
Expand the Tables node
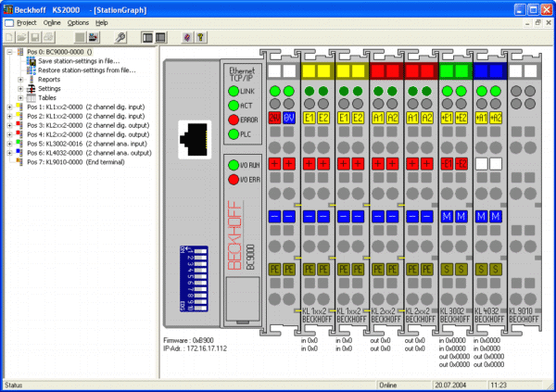[x=20, y=98]
